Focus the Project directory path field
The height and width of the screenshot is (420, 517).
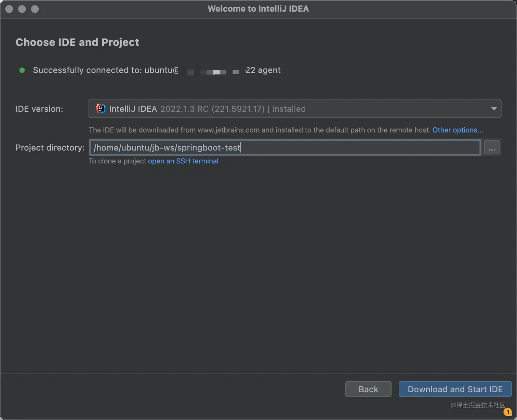tap(285, 148)
